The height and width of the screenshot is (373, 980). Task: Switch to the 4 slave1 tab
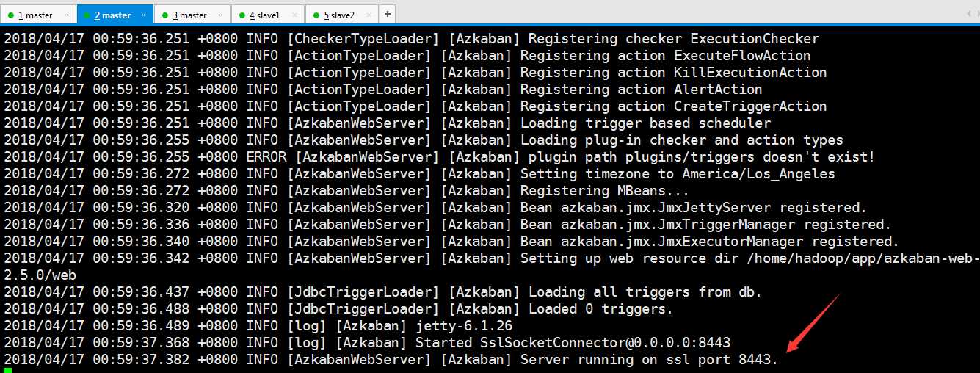coord(267,15)
